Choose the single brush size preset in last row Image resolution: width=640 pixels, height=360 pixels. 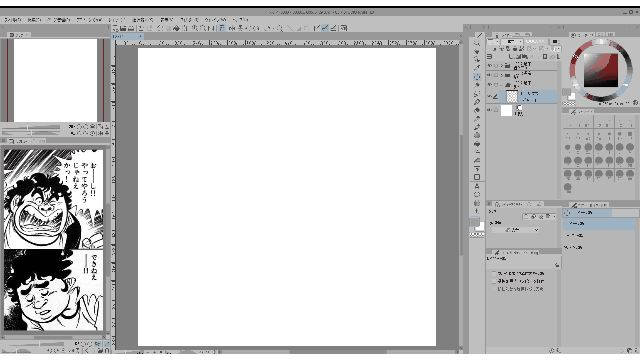click(568, 187)
